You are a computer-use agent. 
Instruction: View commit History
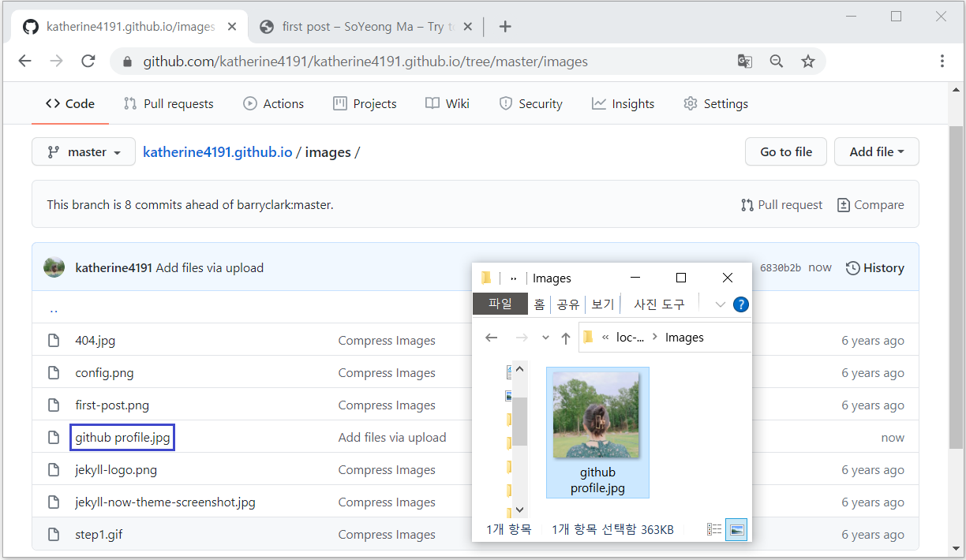pos(874,268)
